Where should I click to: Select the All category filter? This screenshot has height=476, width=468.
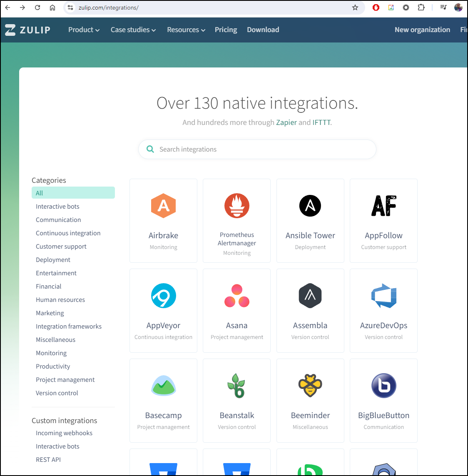tap(73, 193)
